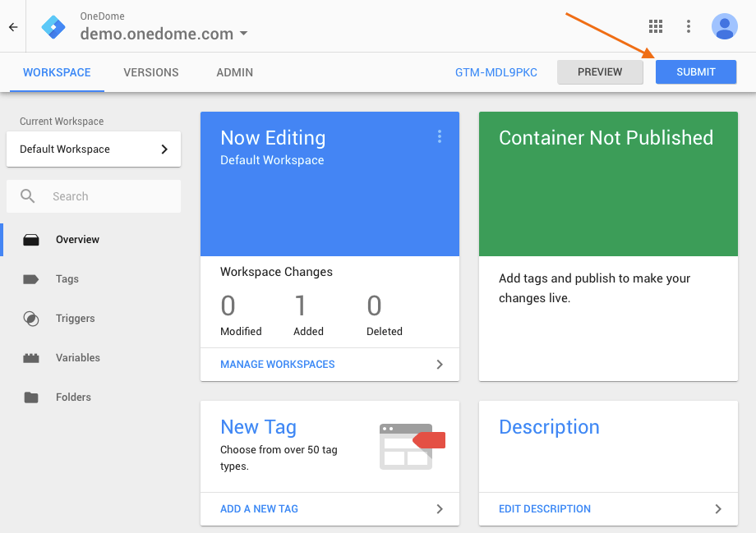Click the Preview button
Image resolution: width=756 pixels, height=533 pixels.
click(600, 71)
